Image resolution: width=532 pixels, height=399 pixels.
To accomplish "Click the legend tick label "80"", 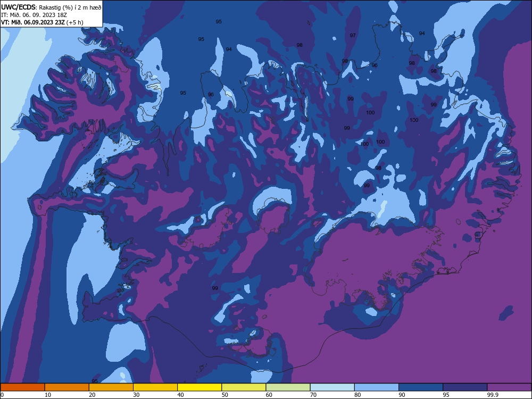I will [x=358, y=395].
